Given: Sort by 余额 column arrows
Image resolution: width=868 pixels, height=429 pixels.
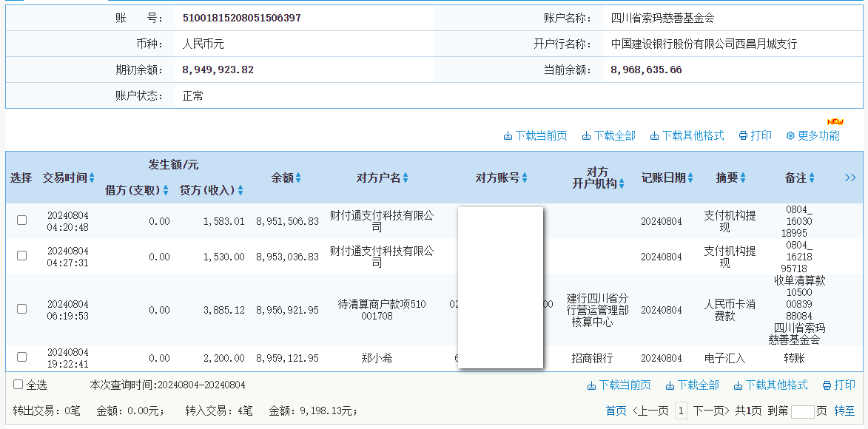Looking at the screenshot, I should [298, 178].
